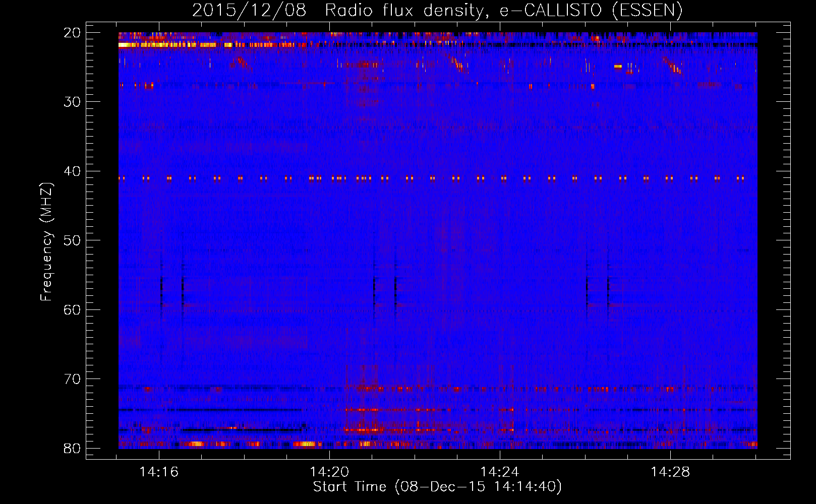The width and height of the screenshot is (816, 504).
Task: Click the '60' frequency tick label
Action: 72,309
